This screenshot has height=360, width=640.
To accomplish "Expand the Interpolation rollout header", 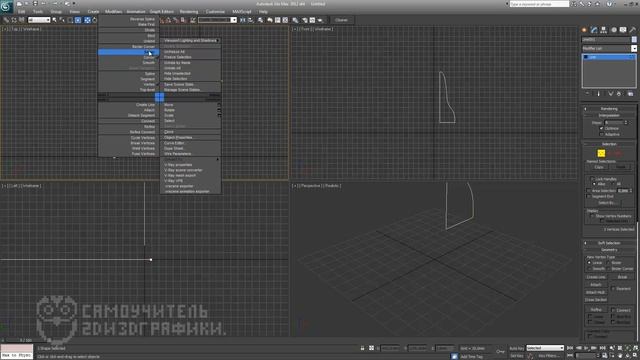I will coord(609,116).
